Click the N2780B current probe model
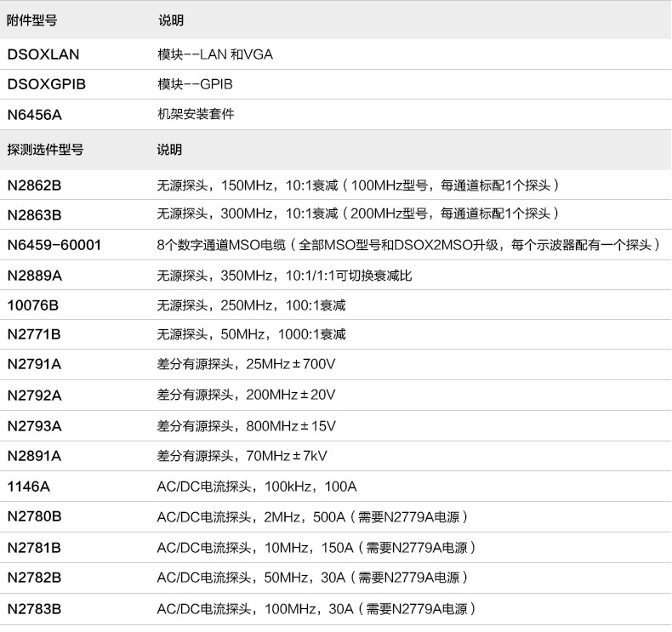672x632 pixels. click(x=35, y=516)
